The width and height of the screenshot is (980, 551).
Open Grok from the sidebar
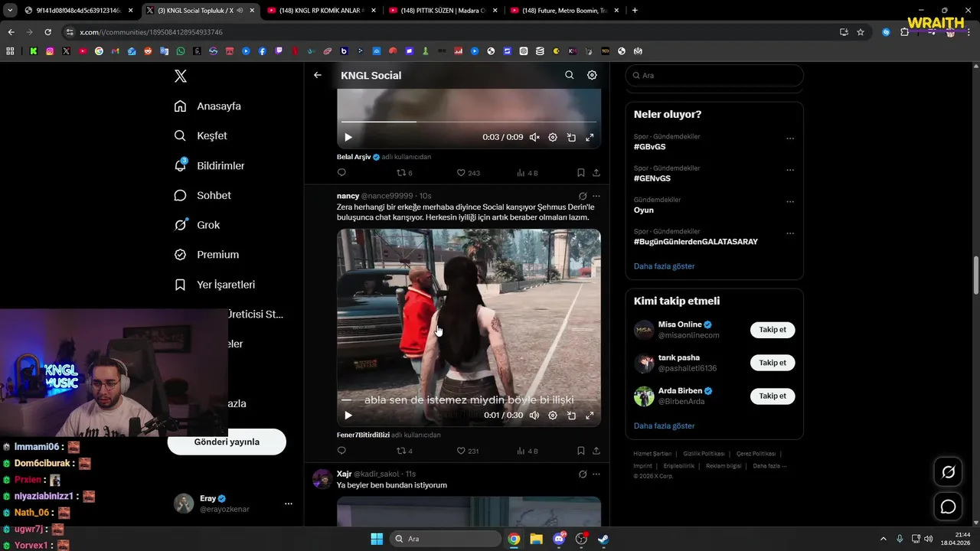point(197,225)
